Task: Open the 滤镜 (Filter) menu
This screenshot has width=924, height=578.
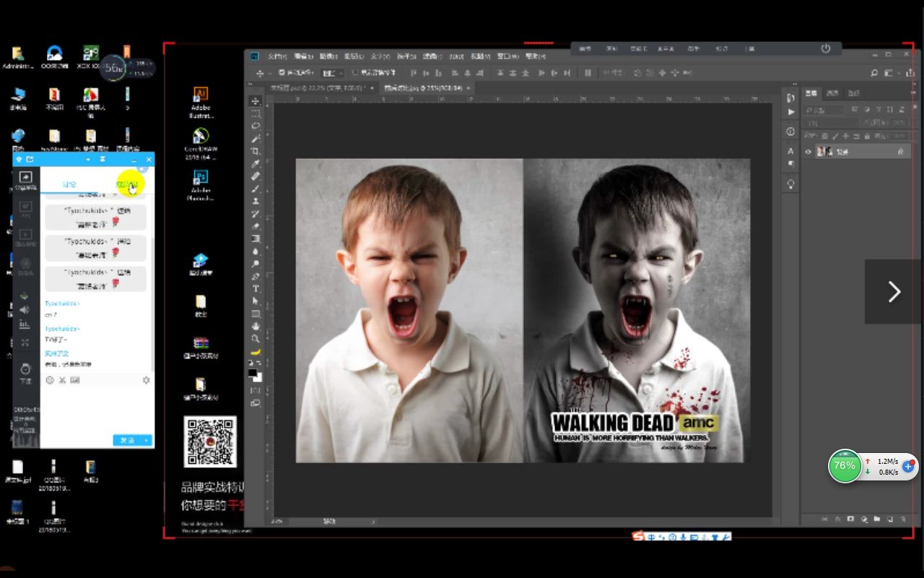Action: click(x=432, y=56)
